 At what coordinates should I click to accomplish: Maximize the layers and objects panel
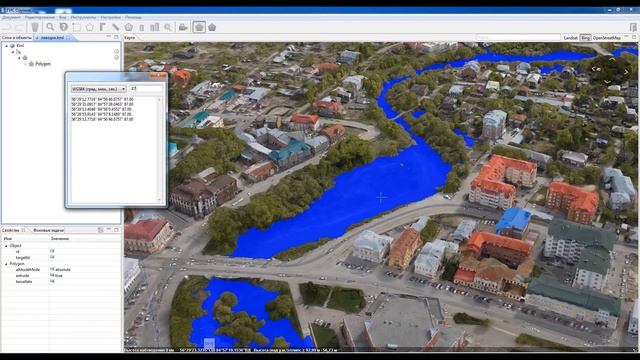click(x=116, y=37)
